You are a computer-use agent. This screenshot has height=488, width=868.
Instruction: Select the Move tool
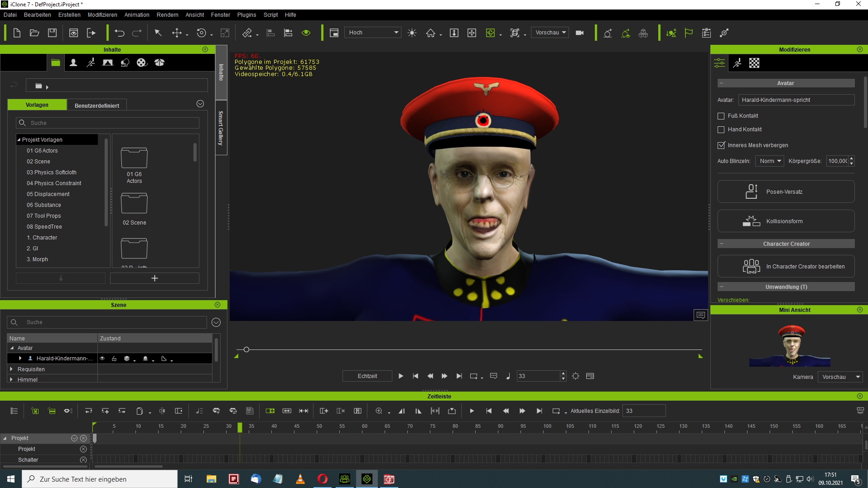[177, 33]
